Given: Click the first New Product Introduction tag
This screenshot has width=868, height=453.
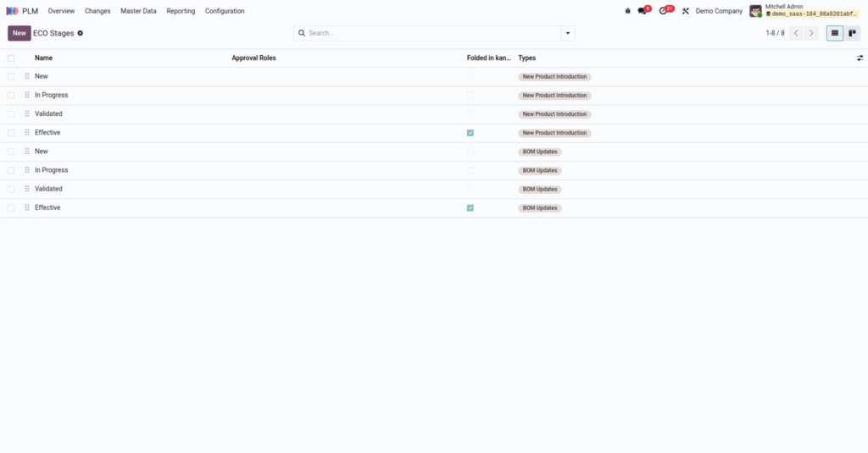Looking at the screenshot, I should click(554, 77).
